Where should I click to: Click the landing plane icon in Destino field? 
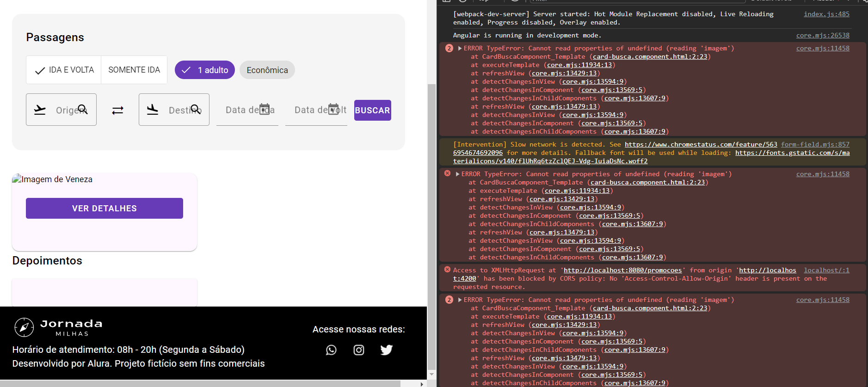point(153,110)
